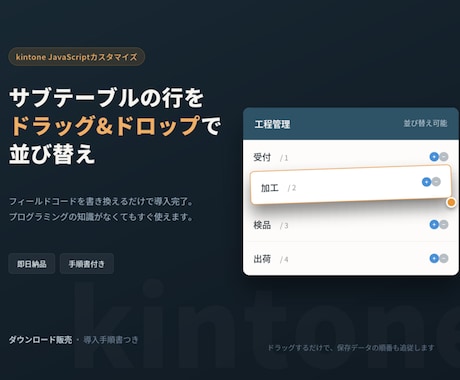The height and width of the screenshot is (380, 460).
Task: Select the 検品 row label
Action: click(x=262, y=225)
